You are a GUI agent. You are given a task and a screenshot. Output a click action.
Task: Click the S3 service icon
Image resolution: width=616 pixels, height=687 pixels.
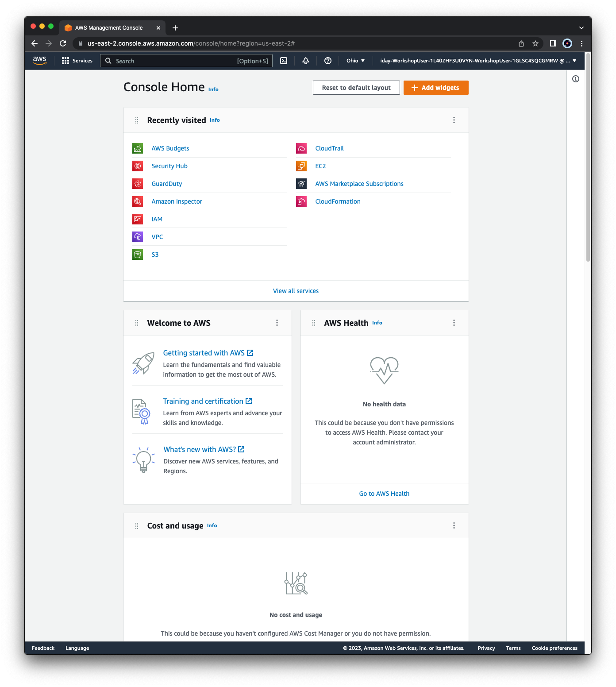click(138, 255)
